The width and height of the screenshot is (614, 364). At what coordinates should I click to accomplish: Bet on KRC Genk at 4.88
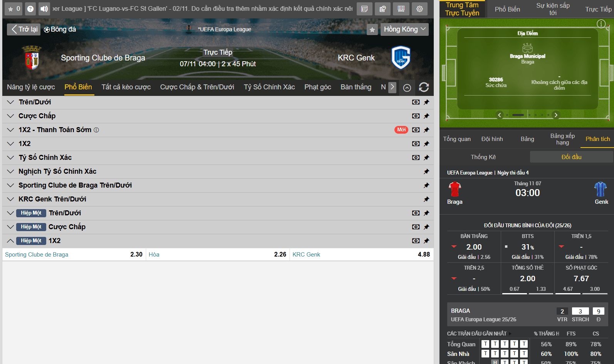(361, 255)
